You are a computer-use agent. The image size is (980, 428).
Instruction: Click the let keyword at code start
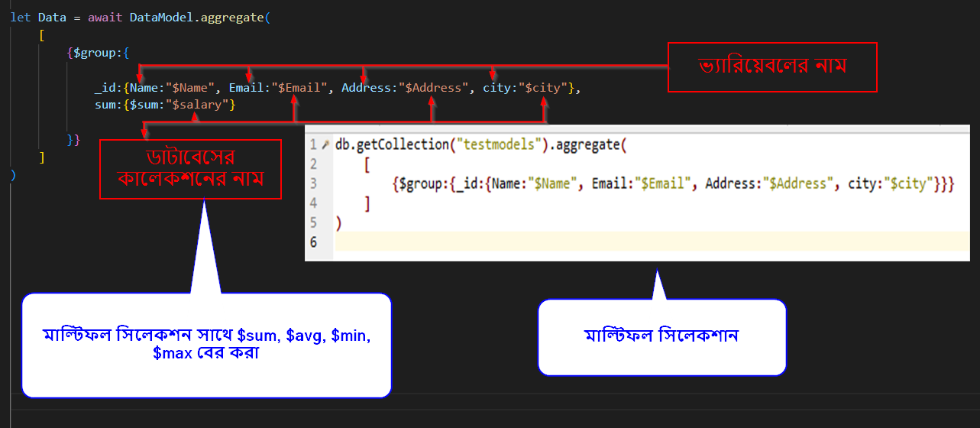coord(20,17)
